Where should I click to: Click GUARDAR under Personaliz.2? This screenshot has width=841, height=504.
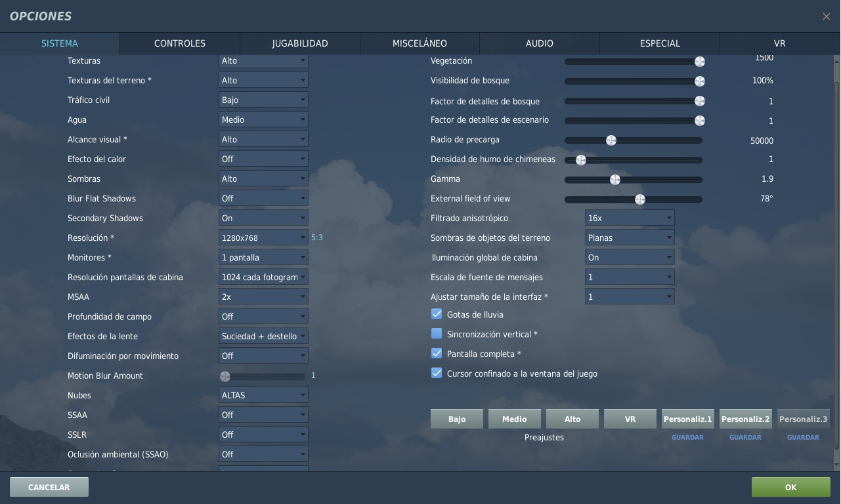[x=745, y=437]
